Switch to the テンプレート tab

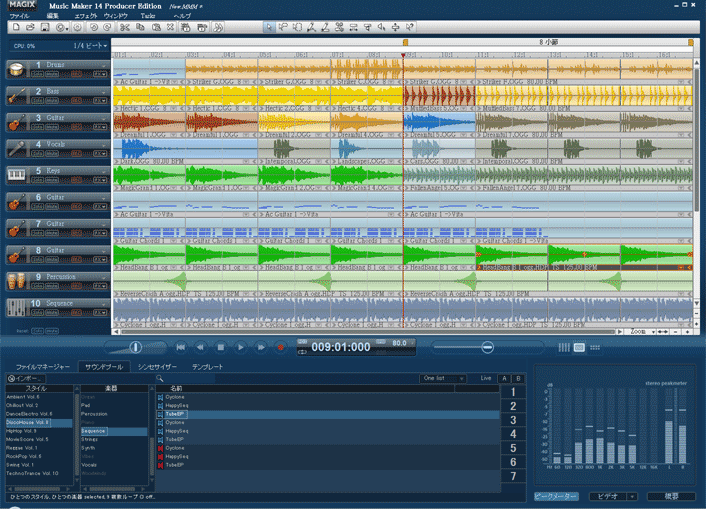click(207, 367)
